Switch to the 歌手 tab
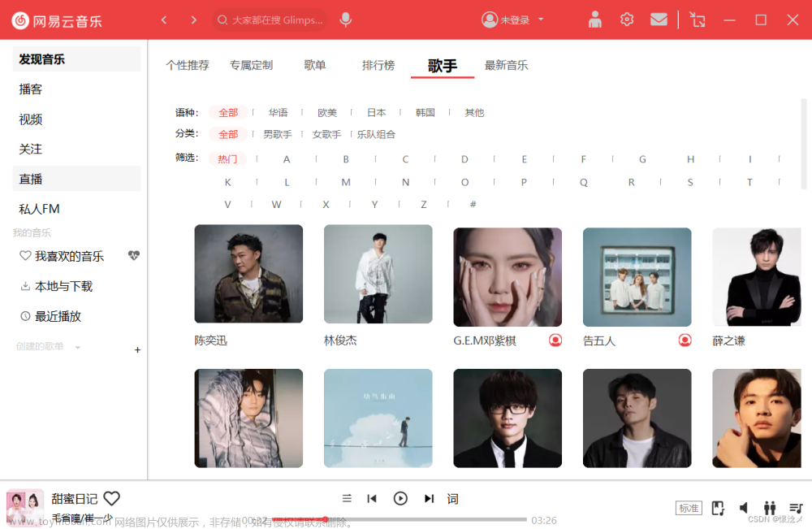The image size is (812, 529). click(443, 66)
